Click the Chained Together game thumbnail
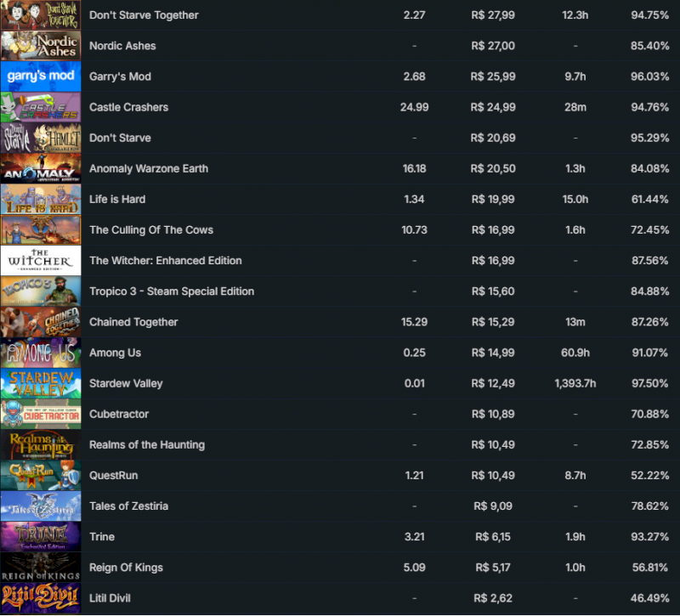This screenshot has width=680, height=616. [x=41, y=322]
